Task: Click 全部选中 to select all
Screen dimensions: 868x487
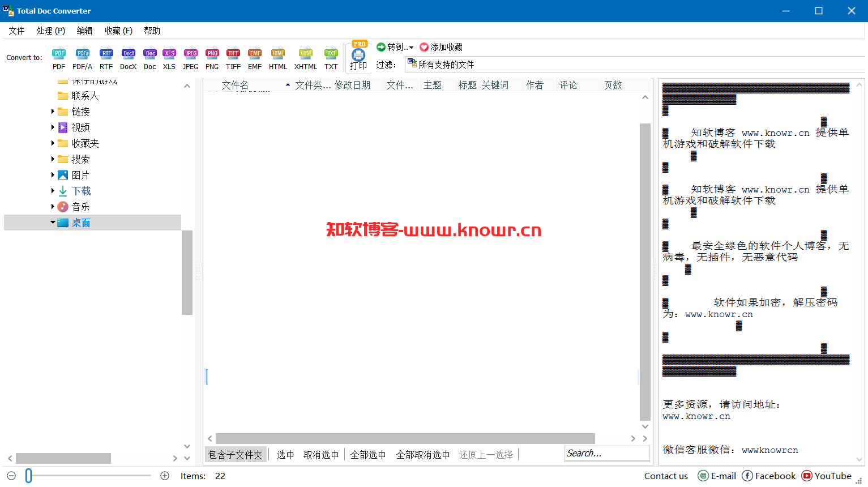Action: (x=368, y=455)
